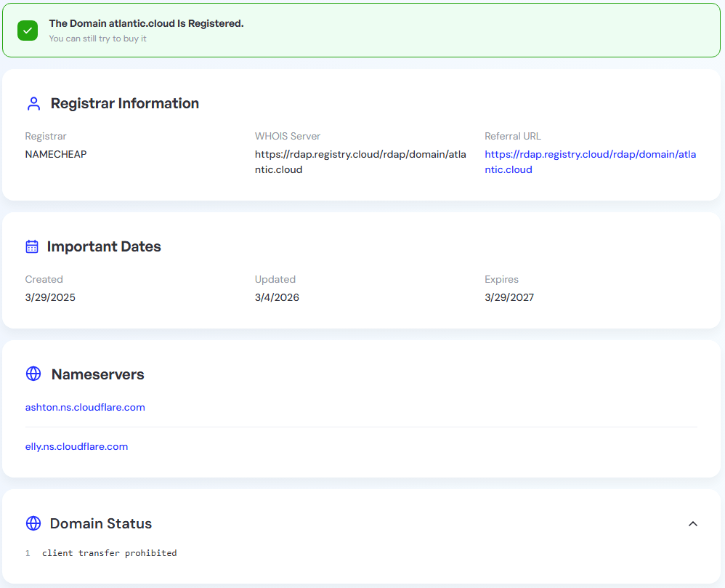
Task: Click the Registrar Information heading
Action: click(x=125, y=103)
